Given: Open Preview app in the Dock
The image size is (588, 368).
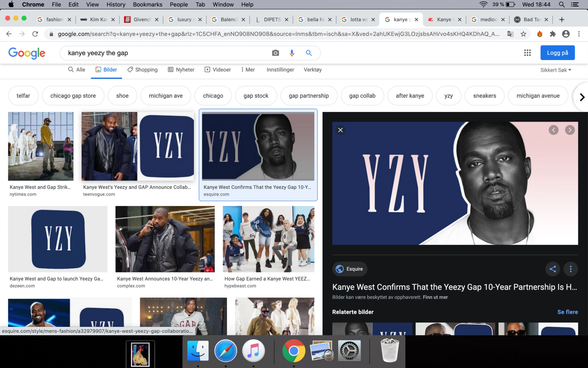Looking at the screenshot, I should click(x=321, y=351).
